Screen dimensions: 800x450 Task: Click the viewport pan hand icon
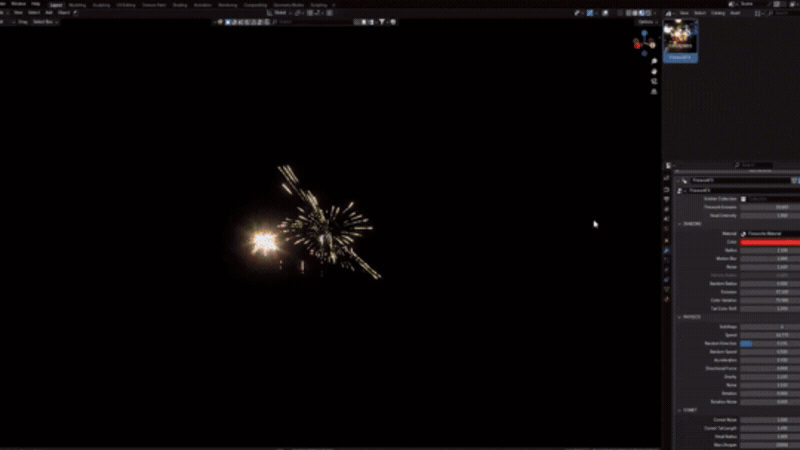654,71
